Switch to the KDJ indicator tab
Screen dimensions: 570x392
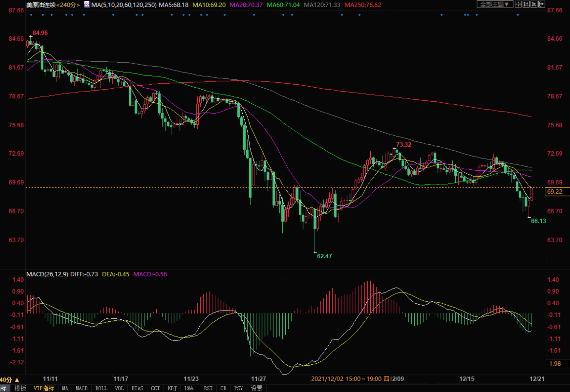172,388
